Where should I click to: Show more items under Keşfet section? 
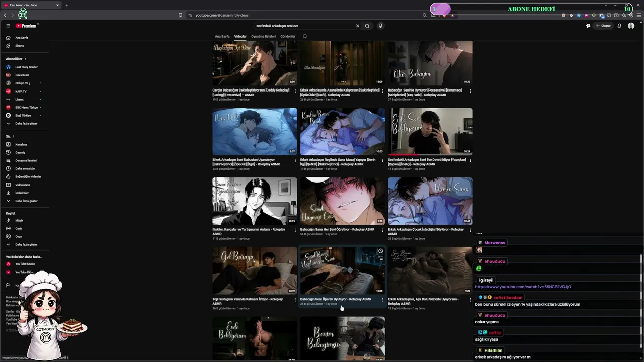coord(26,244)
